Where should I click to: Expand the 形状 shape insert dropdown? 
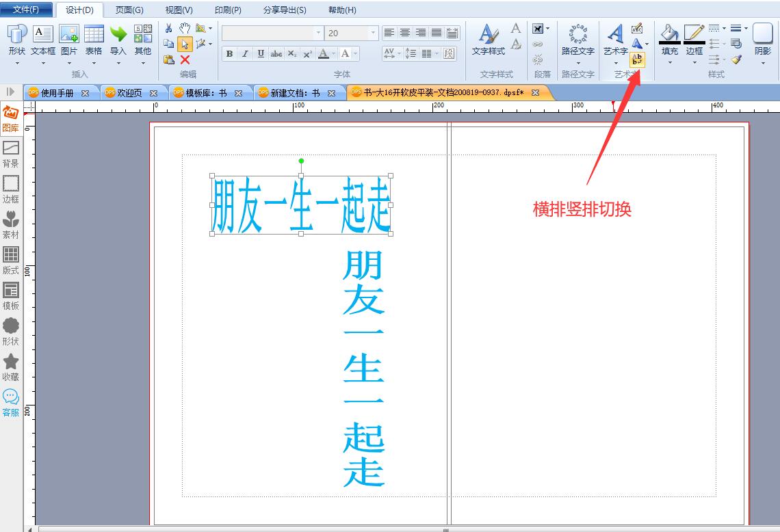point(17,63)
